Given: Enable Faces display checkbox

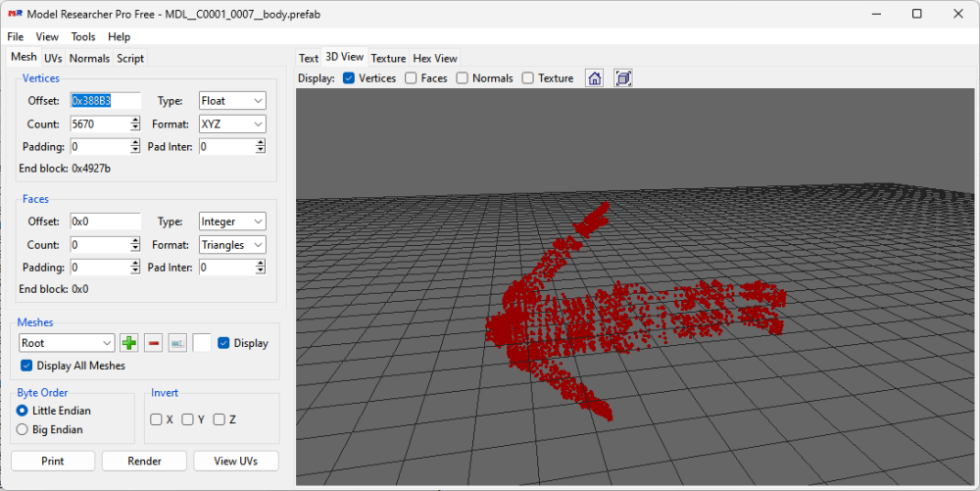Looking at the screenshot, I should coord(411,78).
